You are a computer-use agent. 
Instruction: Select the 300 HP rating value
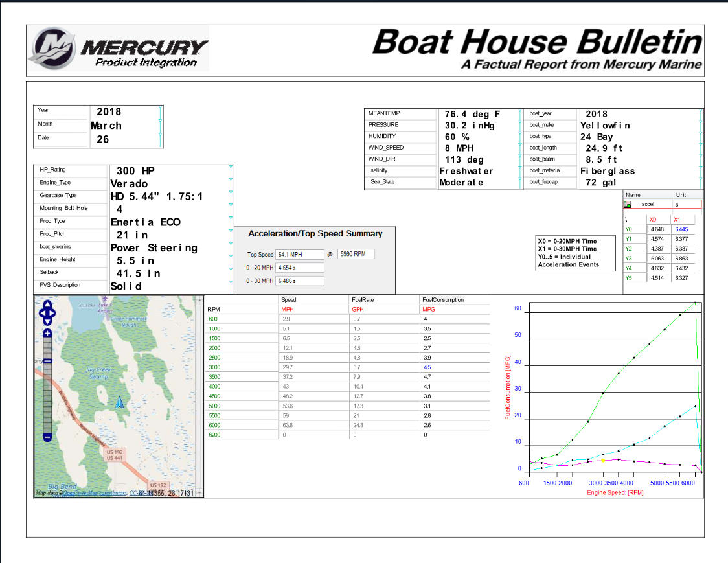135,171
